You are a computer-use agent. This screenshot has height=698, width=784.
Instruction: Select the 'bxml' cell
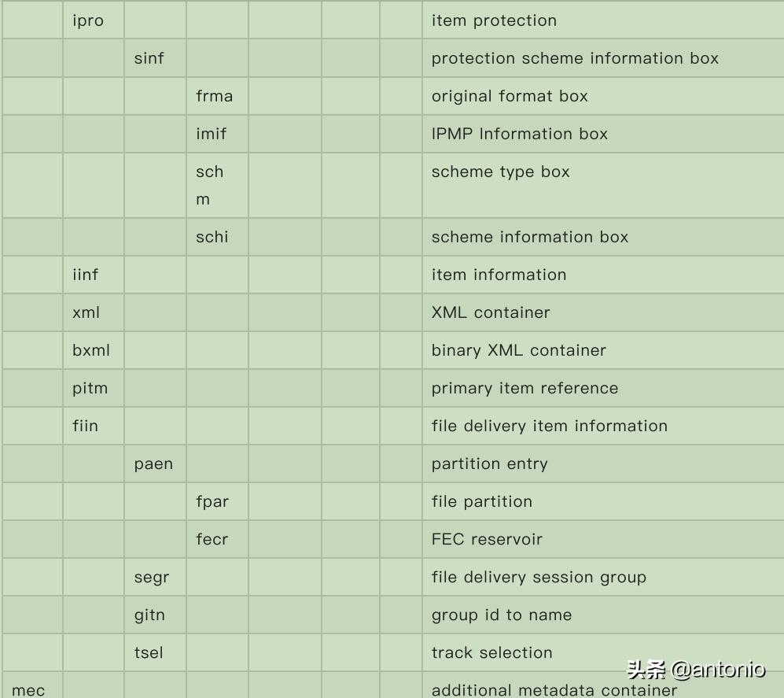pyautogui.click(x=91, y=350)
